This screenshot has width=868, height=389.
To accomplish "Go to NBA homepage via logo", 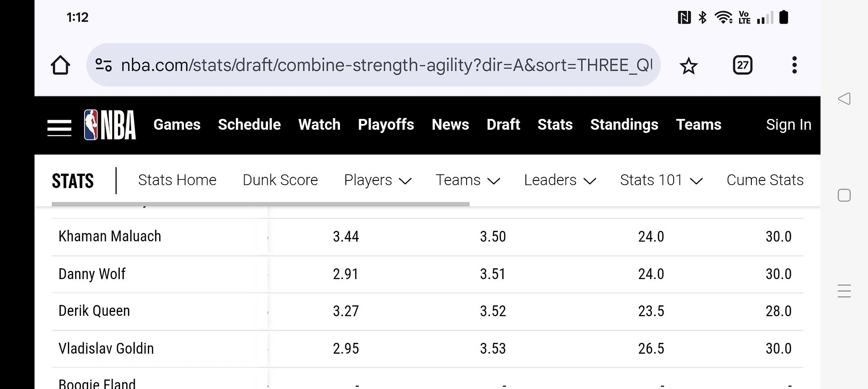I will click(110, 125).
